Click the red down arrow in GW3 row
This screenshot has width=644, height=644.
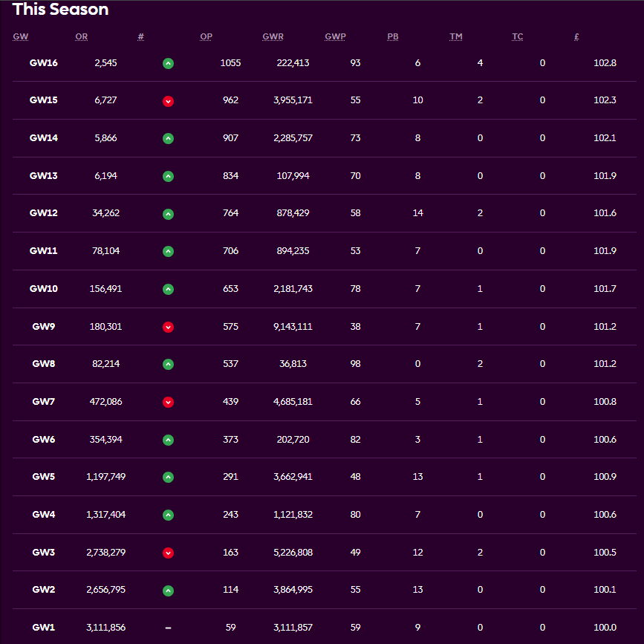click(x=168, y=553)
